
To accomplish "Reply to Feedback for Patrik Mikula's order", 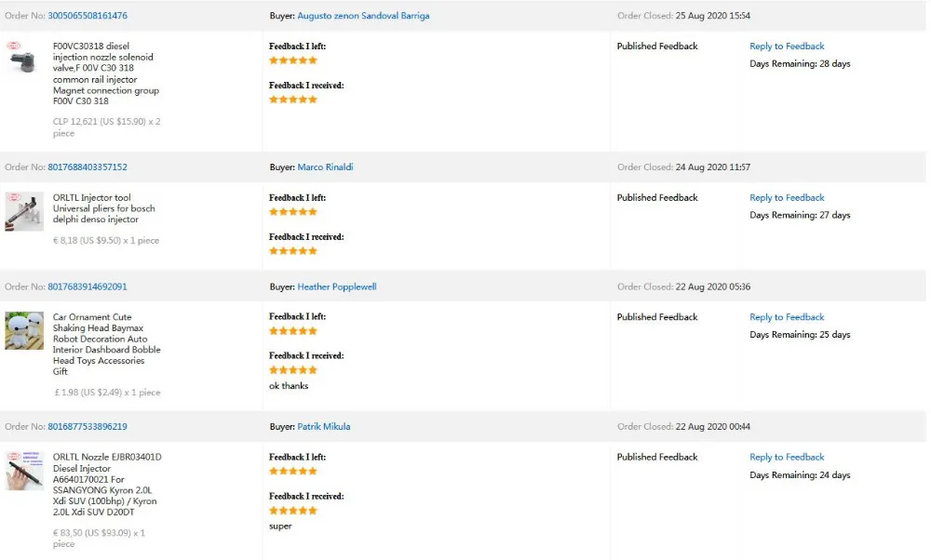I will pyautogui.click(x=787, y=458).
